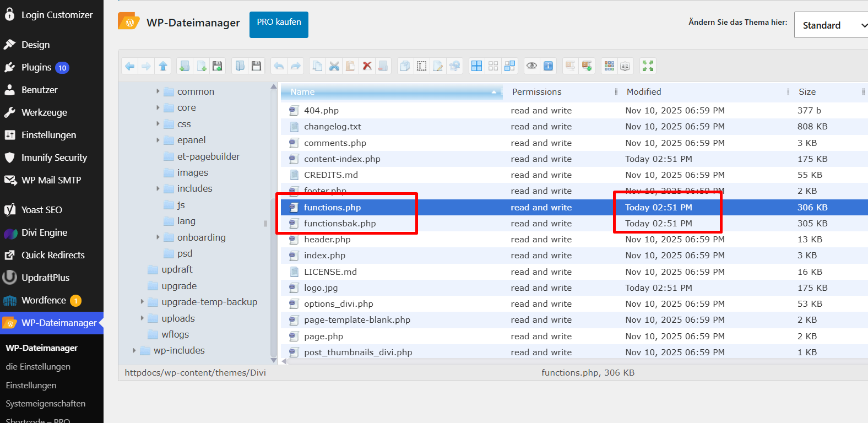Viewport: 868px width, 423px height.
Task: Open the Standard theme dropdown
Action: pyautogui.click(x=831, y=25)
